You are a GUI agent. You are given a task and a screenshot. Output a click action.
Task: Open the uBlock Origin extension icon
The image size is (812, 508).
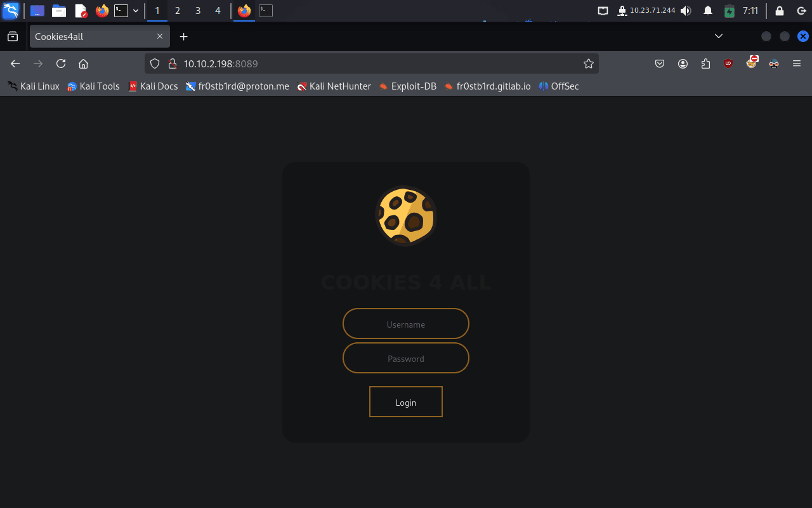click(728, 63)
